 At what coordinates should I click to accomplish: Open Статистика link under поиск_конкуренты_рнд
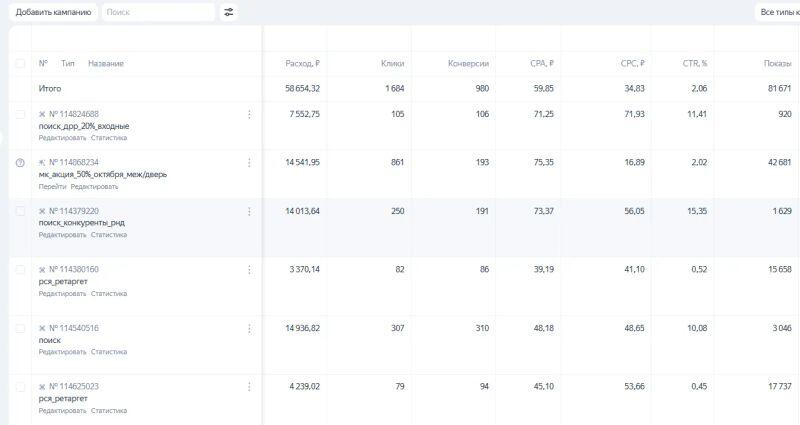tap(109, 235)
